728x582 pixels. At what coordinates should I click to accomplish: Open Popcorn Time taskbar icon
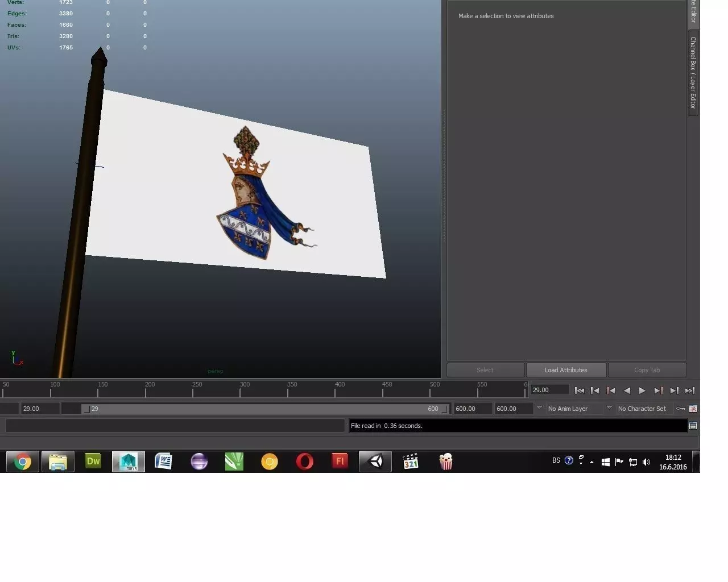[446, 462]
